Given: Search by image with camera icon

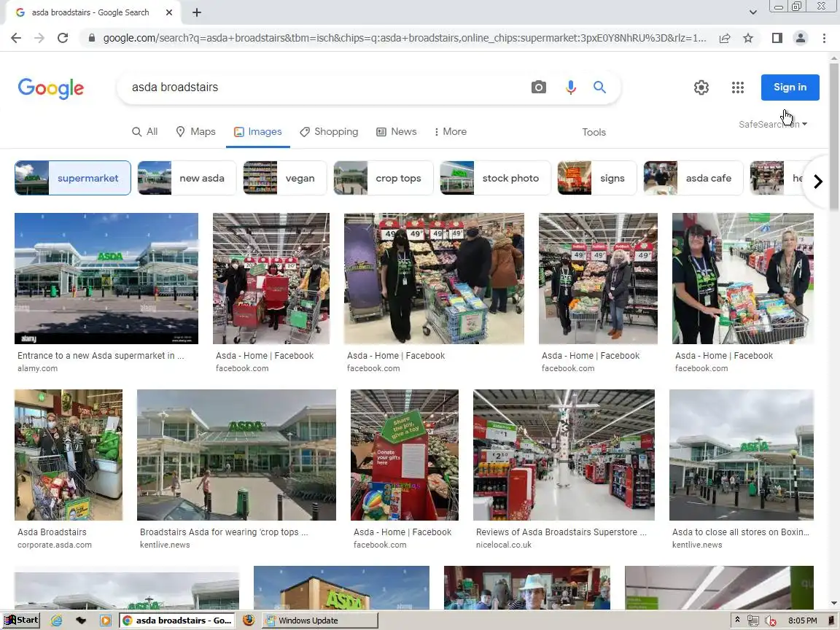Looking at the screenshot, I should 538,87.
